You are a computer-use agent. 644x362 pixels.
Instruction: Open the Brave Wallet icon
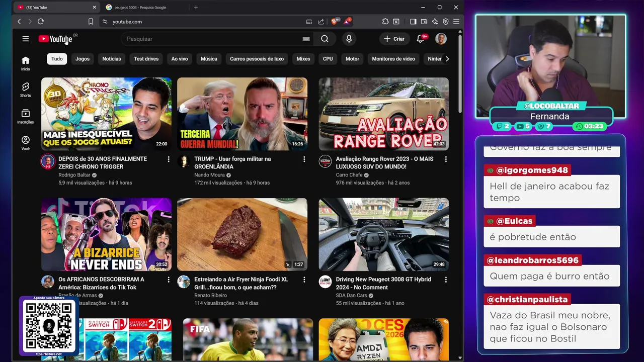pos(424,22)
